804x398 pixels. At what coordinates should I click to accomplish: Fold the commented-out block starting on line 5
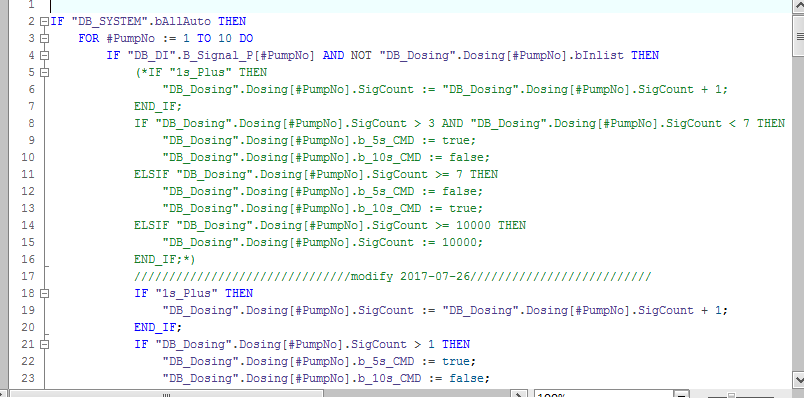(44, 72)
